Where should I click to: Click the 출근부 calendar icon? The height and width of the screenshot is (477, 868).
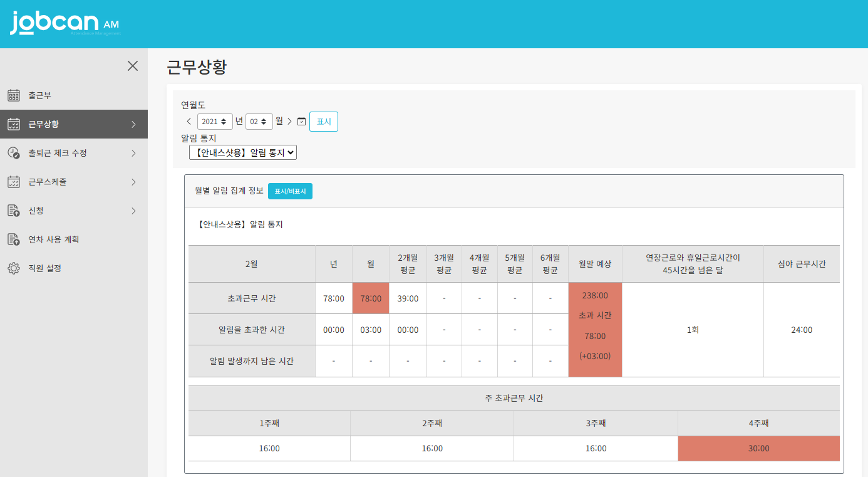[x=13, y=95]
